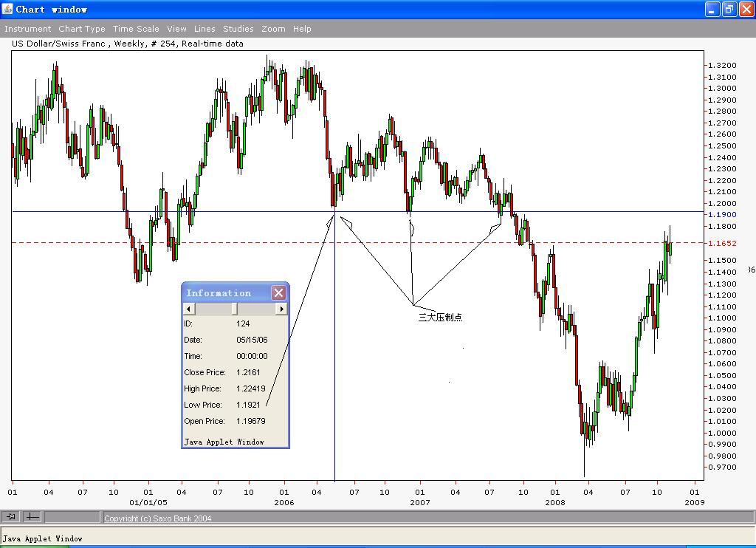Click the High Price value 1.22419
The height and width of the screenshot is (548, 756).
click(251, 388)
